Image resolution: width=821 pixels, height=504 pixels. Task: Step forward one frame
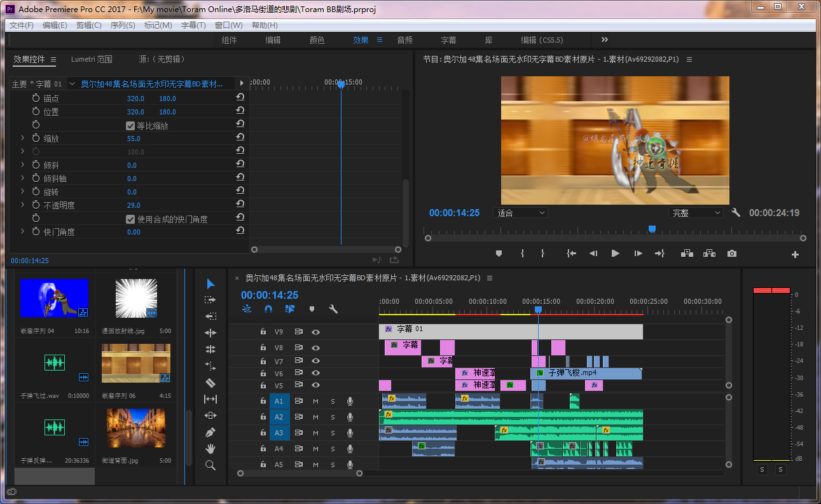click(x=638, y=254)
